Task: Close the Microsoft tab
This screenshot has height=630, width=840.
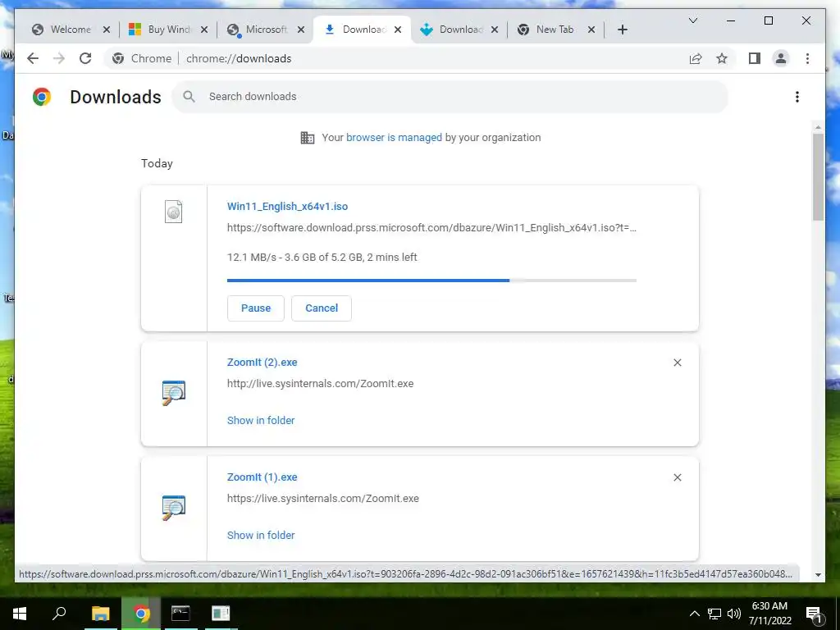Action: click(x=301, y=30)
